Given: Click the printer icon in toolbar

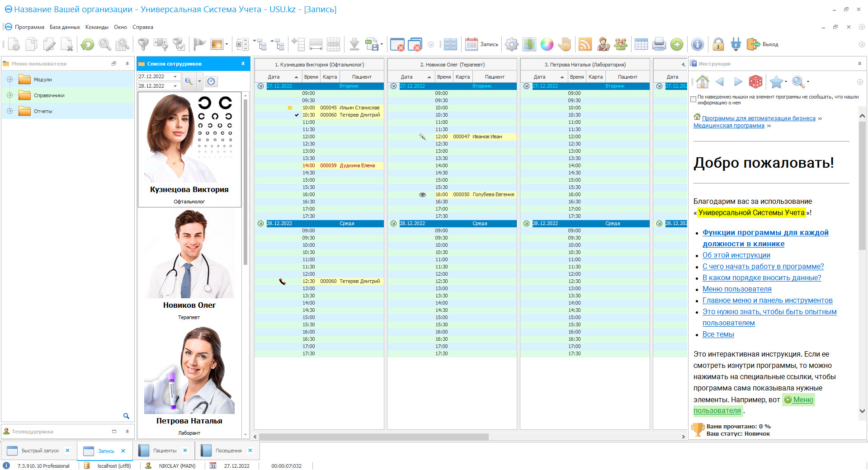Looking at the screenshot, I should click(x=659, y=44).
